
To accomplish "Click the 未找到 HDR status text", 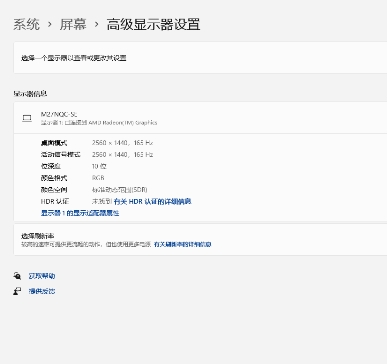I will point(102,201).
